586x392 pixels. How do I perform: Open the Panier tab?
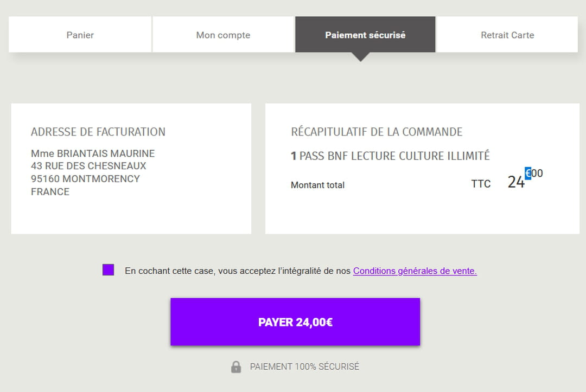[x=80, y=35]
